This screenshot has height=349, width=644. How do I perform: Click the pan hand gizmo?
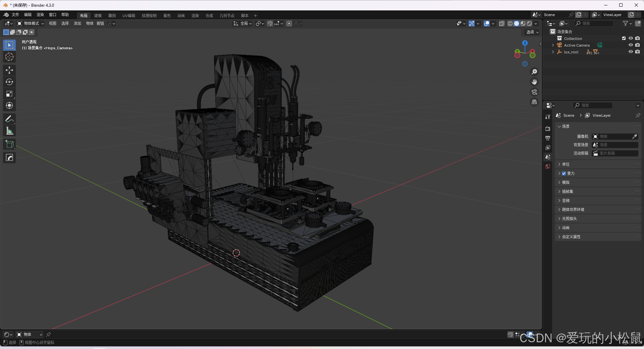534,82
